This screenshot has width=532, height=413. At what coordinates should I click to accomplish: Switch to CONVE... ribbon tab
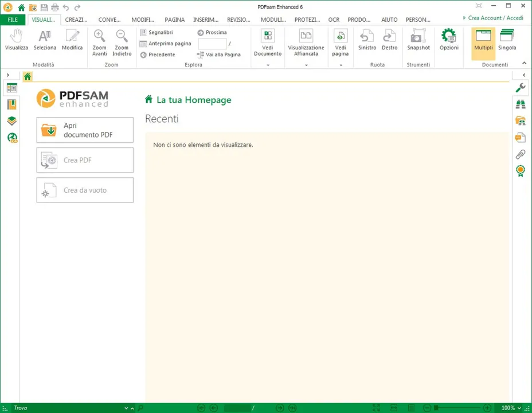coord(109,20)
